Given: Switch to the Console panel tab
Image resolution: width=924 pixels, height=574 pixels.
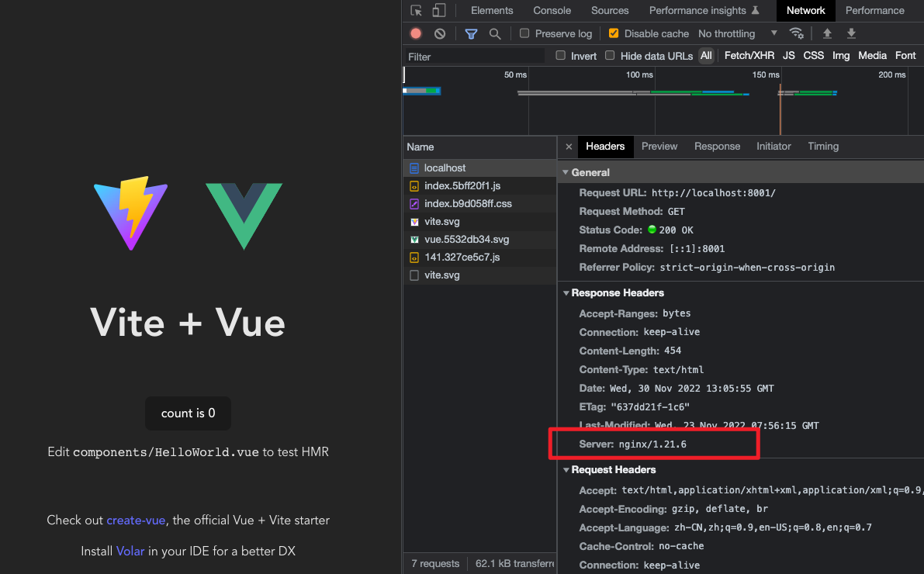Looking at the screenshot, I should click(x=552, y=11).
